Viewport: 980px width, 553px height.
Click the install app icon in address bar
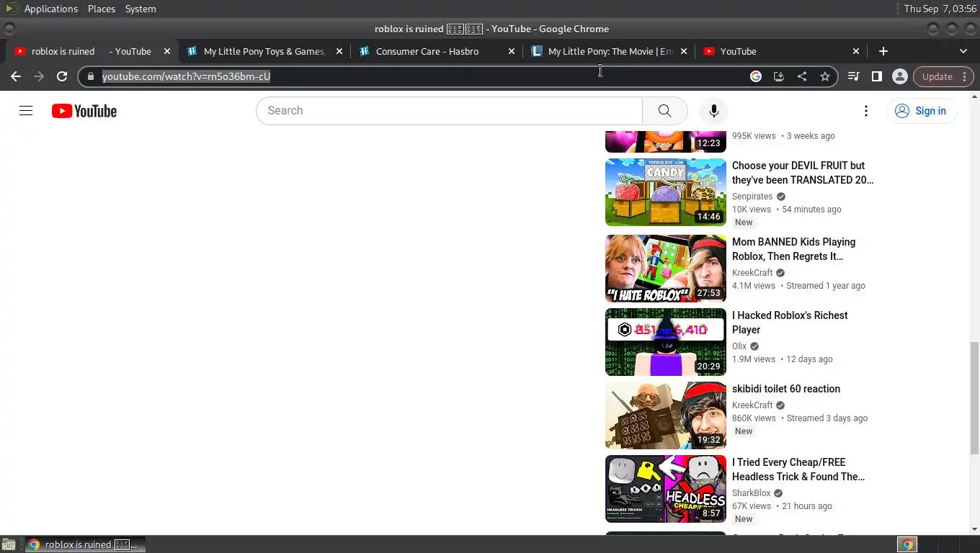779,76
